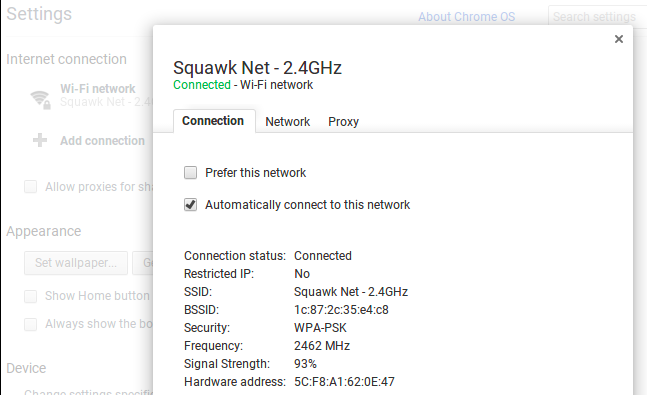Image resolution: width=647 pixels, height=395 pixels.
Task: Click the Hardware address value
Action: click(344, 381)
